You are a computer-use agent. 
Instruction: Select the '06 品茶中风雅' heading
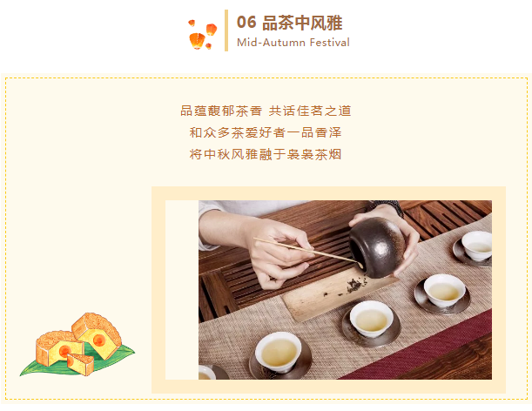click(x=289, y=24)
